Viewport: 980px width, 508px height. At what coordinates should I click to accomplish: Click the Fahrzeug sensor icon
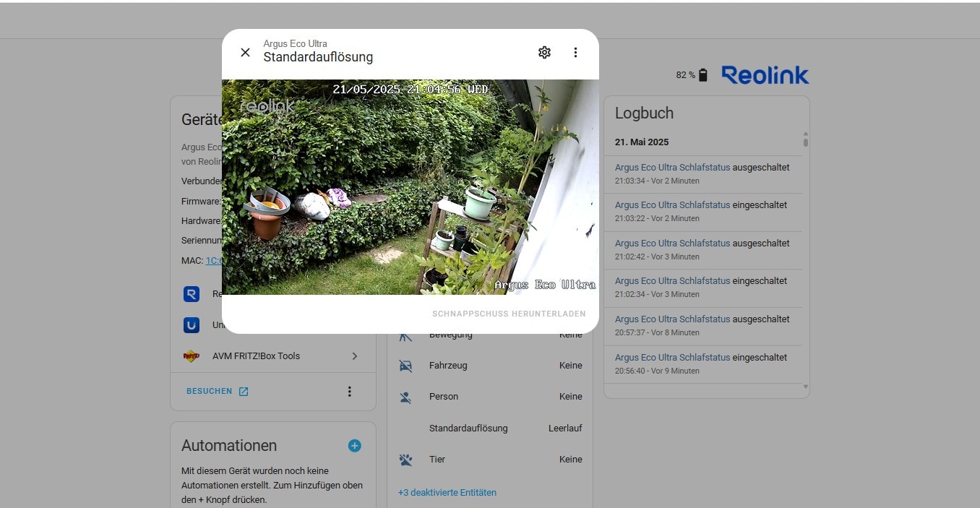(406, 366)
